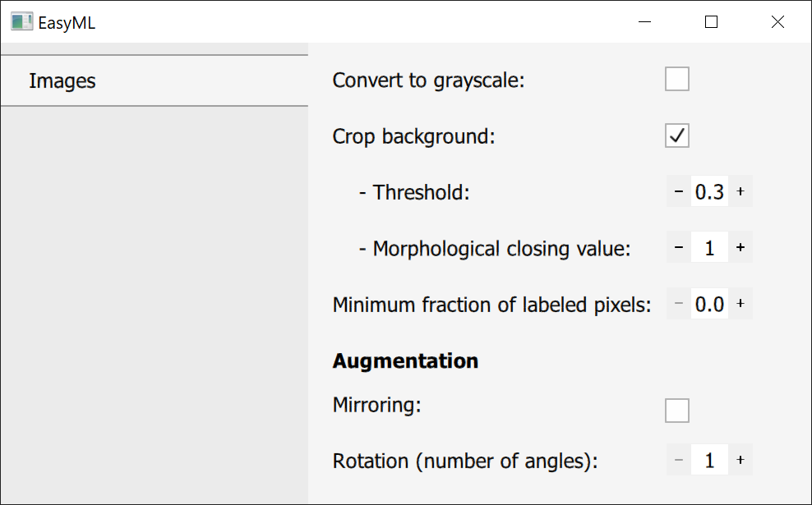Decrease Morphological closing value with minus

(x=679, y=247)
